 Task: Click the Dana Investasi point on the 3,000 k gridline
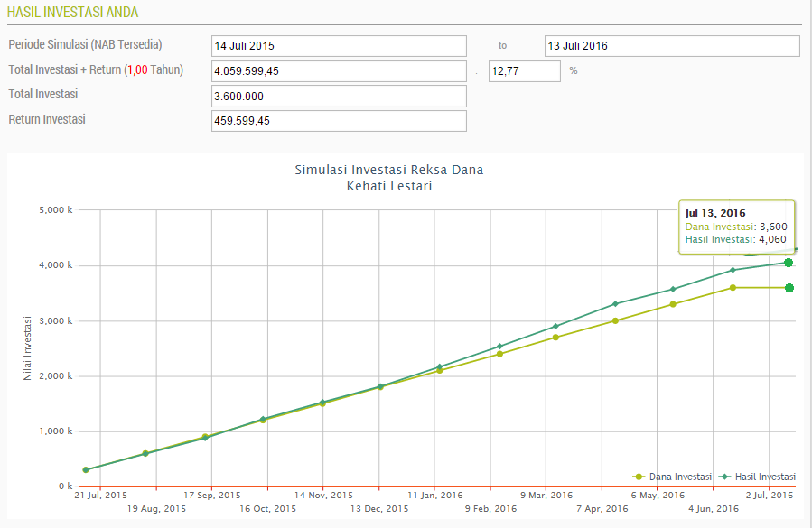(615, 321)
